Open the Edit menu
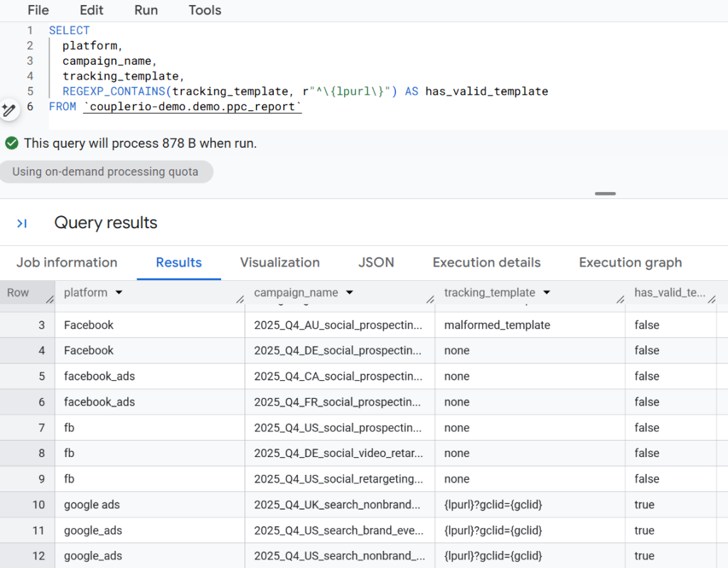Image resolution: width=728 pixels, height=568 pixels. pyautogui.click(x=92, y=10)
